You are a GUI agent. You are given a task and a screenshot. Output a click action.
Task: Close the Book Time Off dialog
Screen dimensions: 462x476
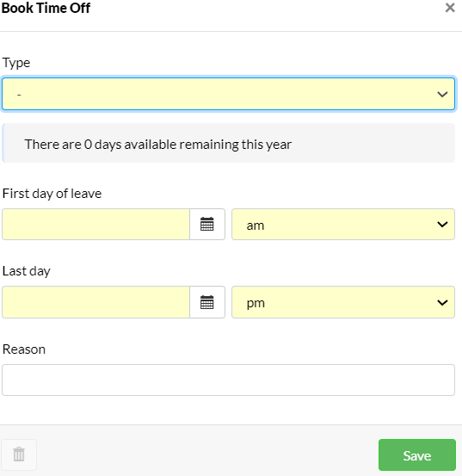click(x=450, y=8)
